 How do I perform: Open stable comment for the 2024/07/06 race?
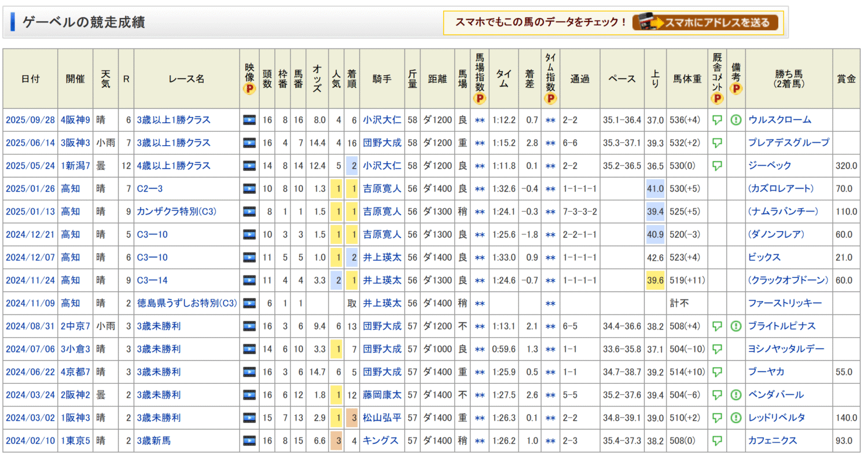[718, 349]
